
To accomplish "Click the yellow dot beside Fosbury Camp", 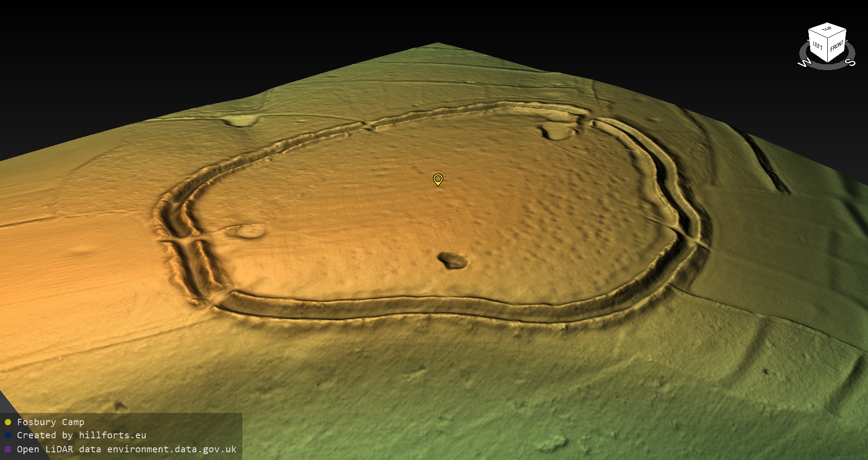I will tap(8, 422).
